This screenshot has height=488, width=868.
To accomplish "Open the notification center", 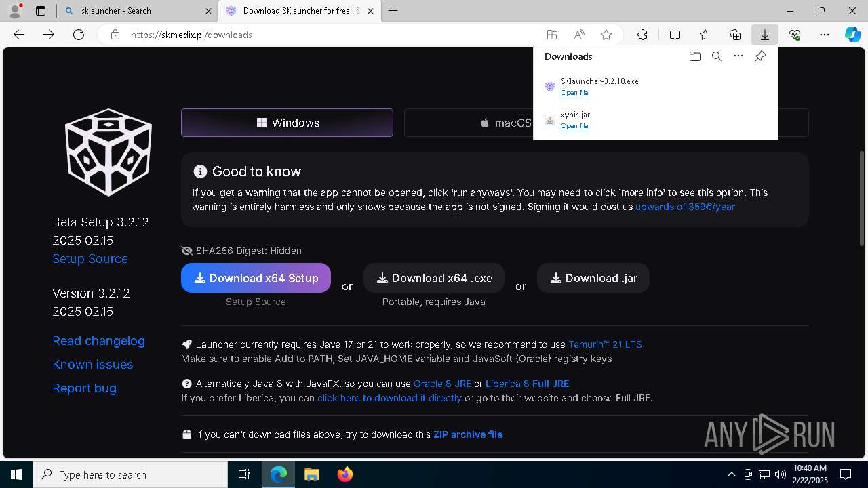I will click(846, 474).
